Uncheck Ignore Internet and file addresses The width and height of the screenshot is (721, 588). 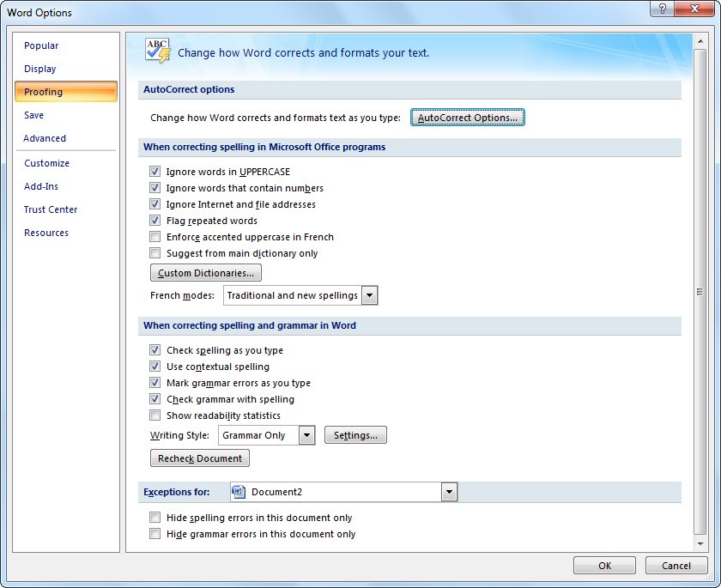(x=155, y=204)
